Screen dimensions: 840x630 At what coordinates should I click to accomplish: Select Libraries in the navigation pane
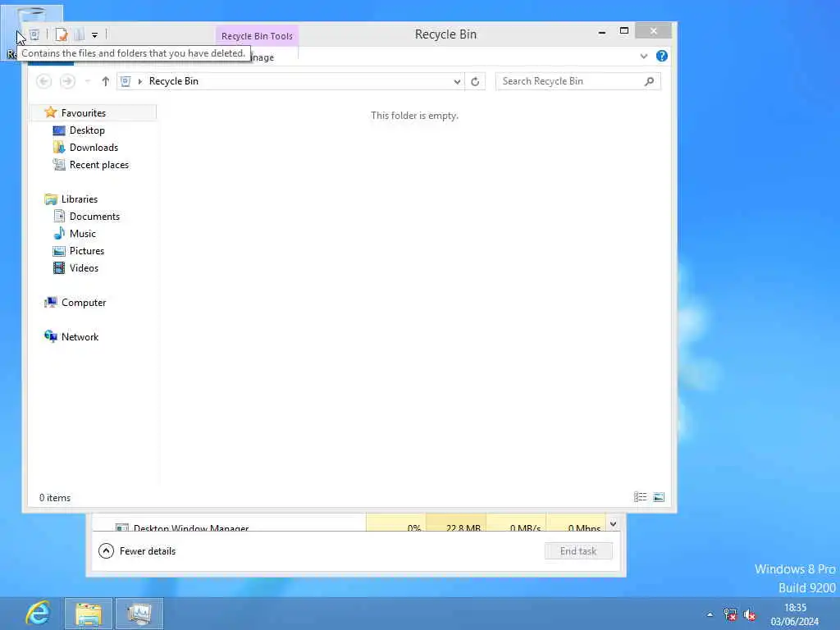79,199
